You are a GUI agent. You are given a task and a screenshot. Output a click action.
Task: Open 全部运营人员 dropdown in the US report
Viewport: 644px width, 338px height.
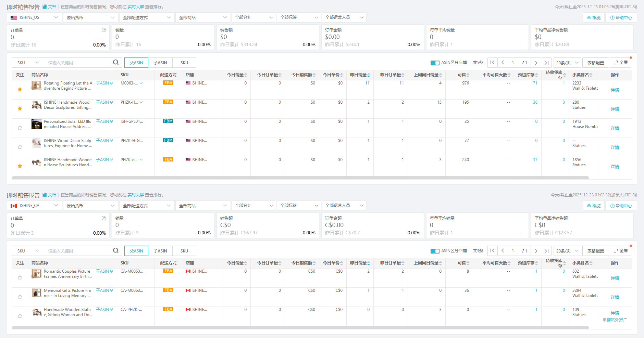(344, 17)
